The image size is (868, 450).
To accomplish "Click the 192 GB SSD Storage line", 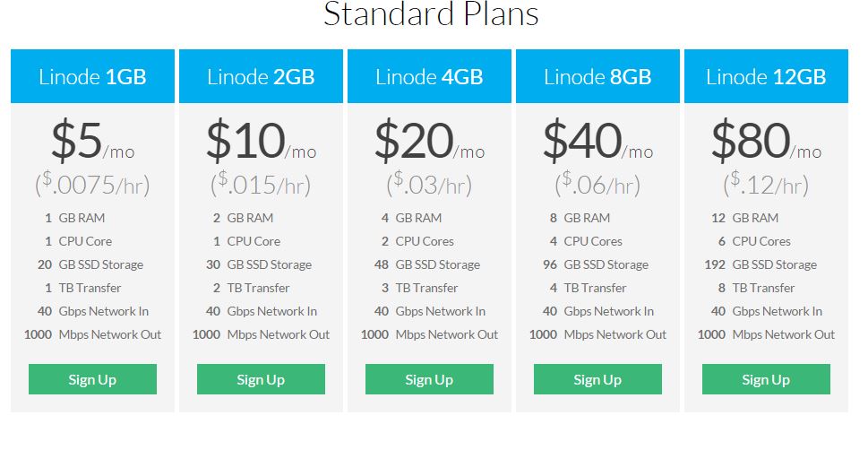I will coord(761,265).
